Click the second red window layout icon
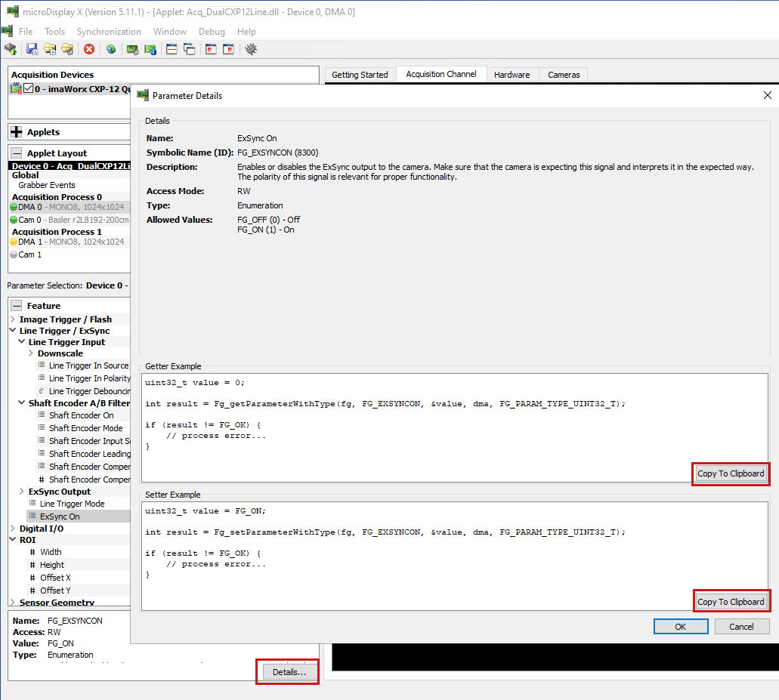 (228, 49)
